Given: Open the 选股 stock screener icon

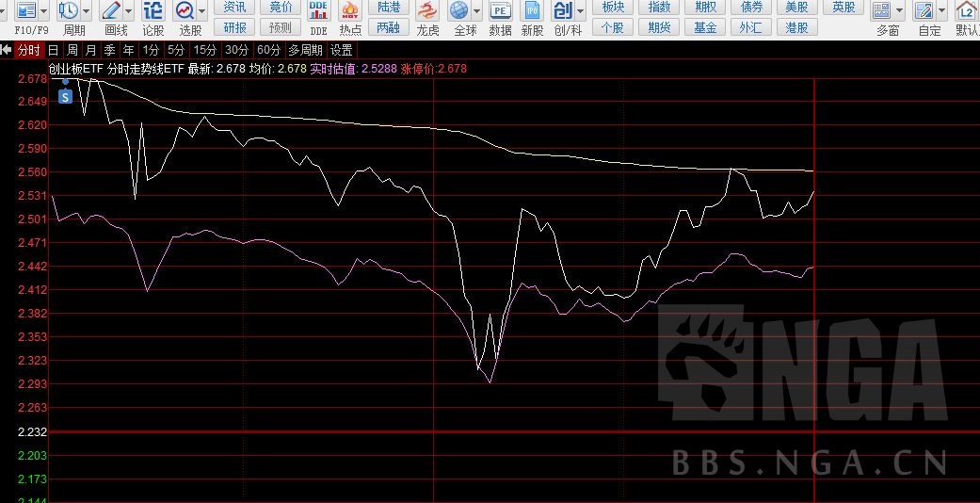Looking at the screenshot, I should click(185, 10).
